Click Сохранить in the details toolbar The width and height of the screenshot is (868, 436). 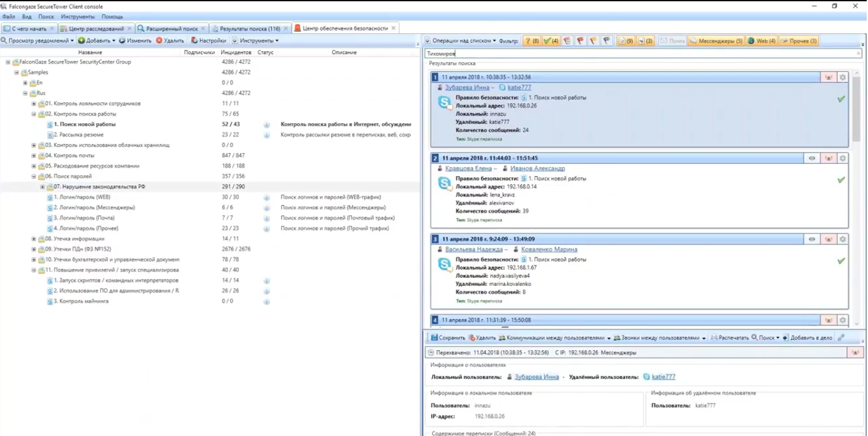point(448,338)
